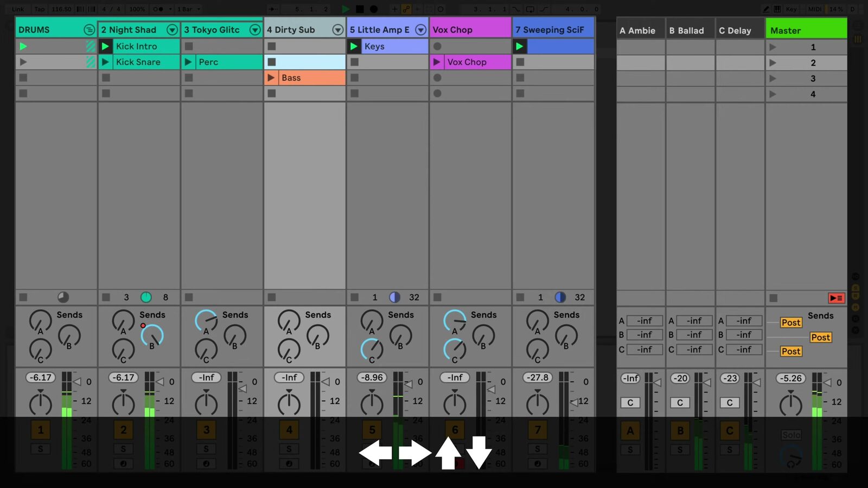Click the transport Stop button
Image resolution: width=868 pixels, height=488 pixels.
pos(360,9)
